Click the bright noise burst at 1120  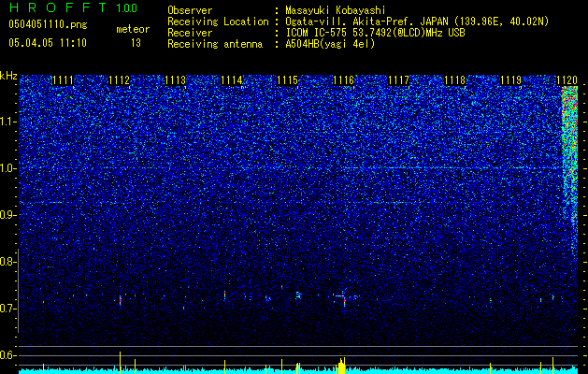tap(569, 153)
